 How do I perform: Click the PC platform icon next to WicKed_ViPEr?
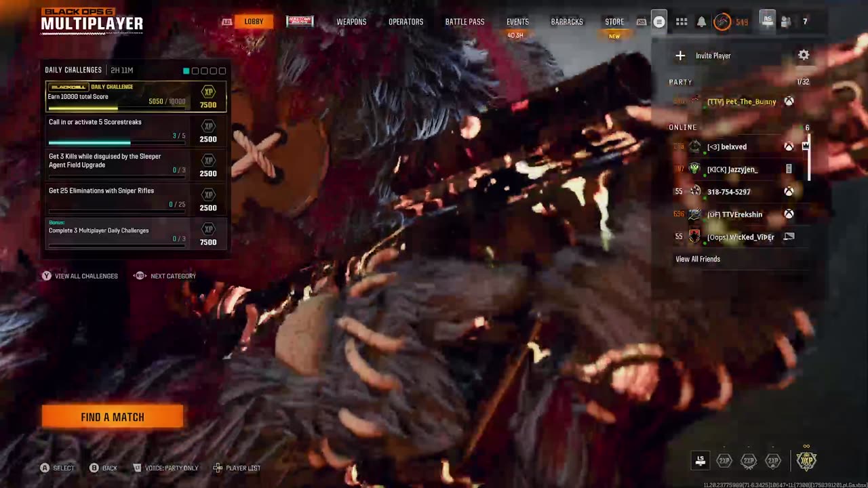pyautogui.click(x=789, y=237)
